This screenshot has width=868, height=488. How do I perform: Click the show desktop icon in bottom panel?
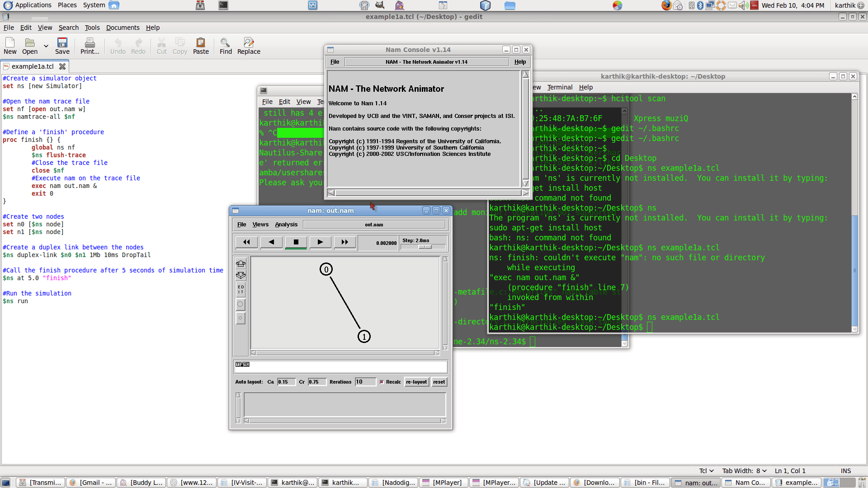(x=5, y=483)
